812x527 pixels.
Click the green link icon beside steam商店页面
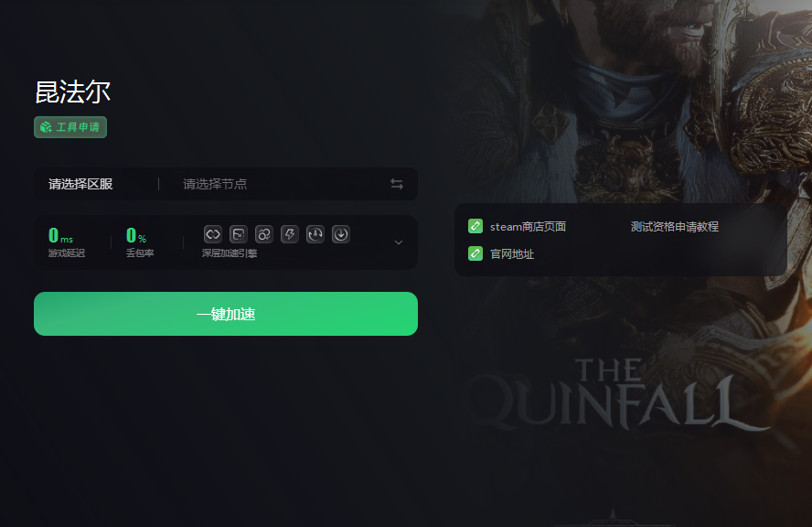(x=475, y=227)
